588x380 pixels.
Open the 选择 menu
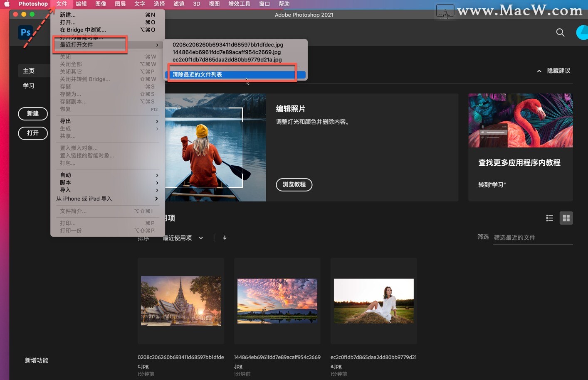point(159,4)
